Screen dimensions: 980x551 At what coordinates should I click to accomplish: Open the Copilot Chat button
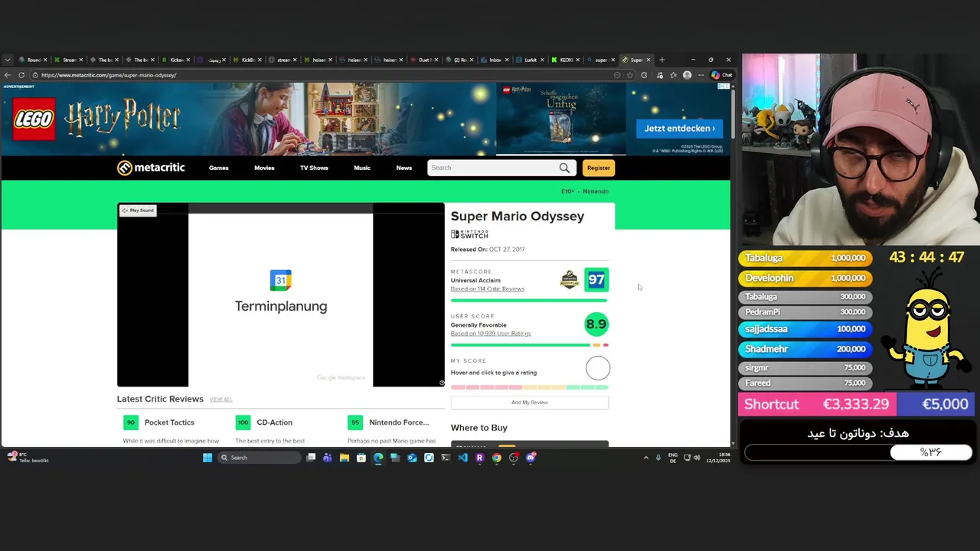click(722, 75)
